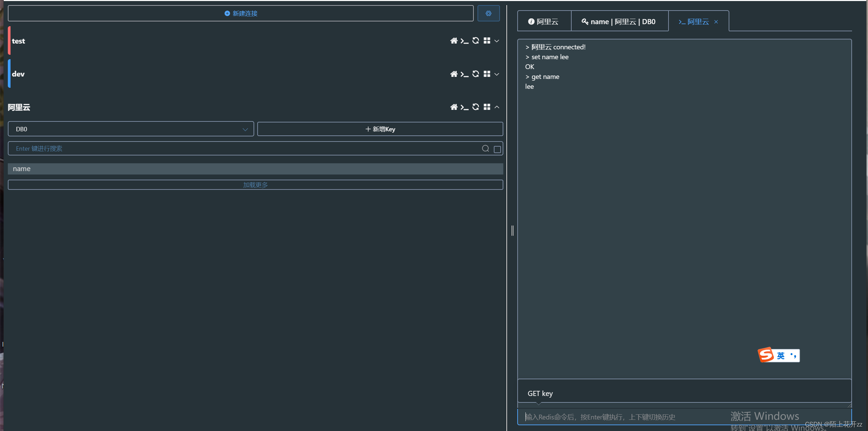Viewport: 868px width, 431px height.
Task: Open home info for dev connection
Action: [x=454, y=74]
